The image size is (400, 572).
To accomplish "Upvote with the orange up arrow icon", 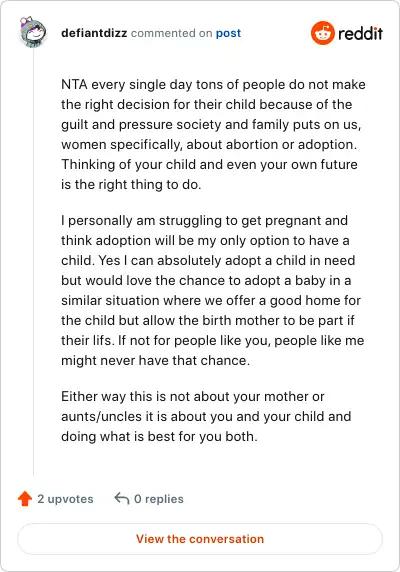I will click(25, 499).
